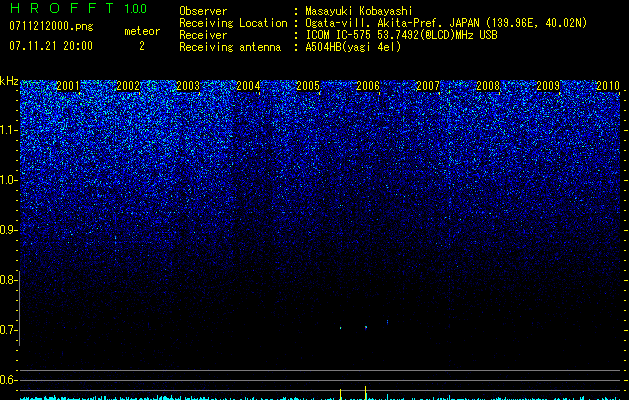
Task: Click the 2010 time marker
Action: pyautogui.click(x=608, y=85)
